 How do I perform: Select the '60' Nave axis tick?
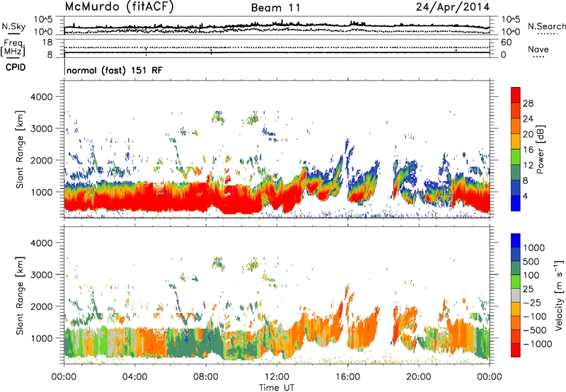(x=506, y=42)
